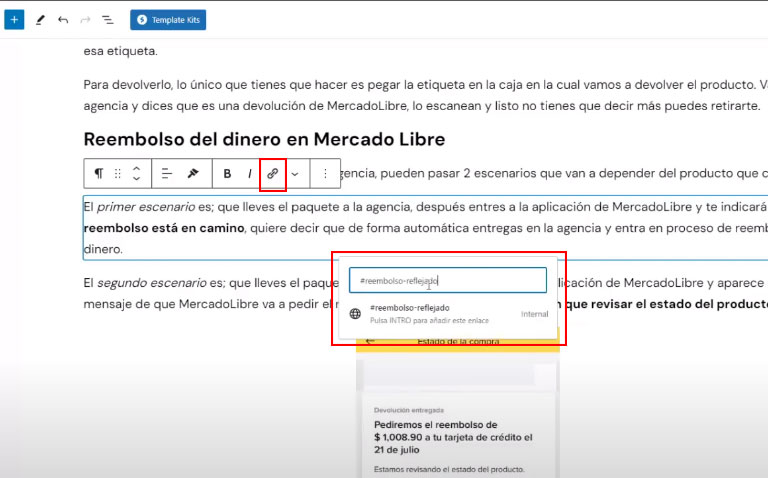Select the Tools pencil icon
768x478 pixels.
[x=40, y=20]
